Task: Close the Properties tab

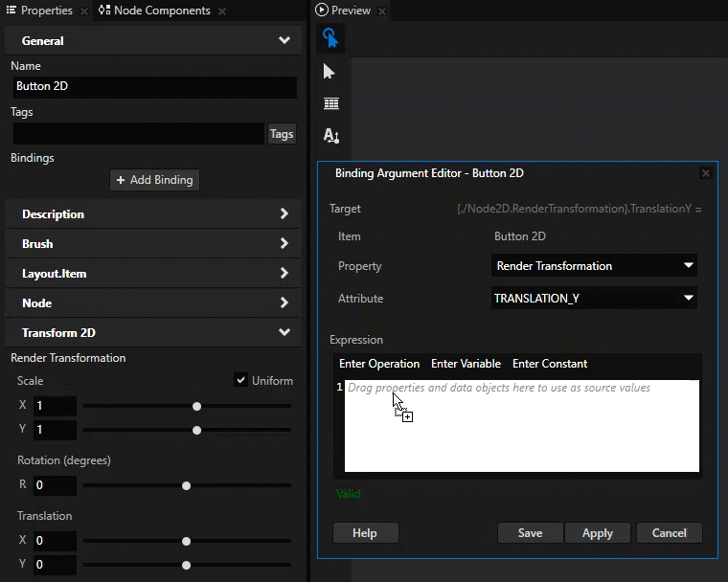Action: click(84, 11)
